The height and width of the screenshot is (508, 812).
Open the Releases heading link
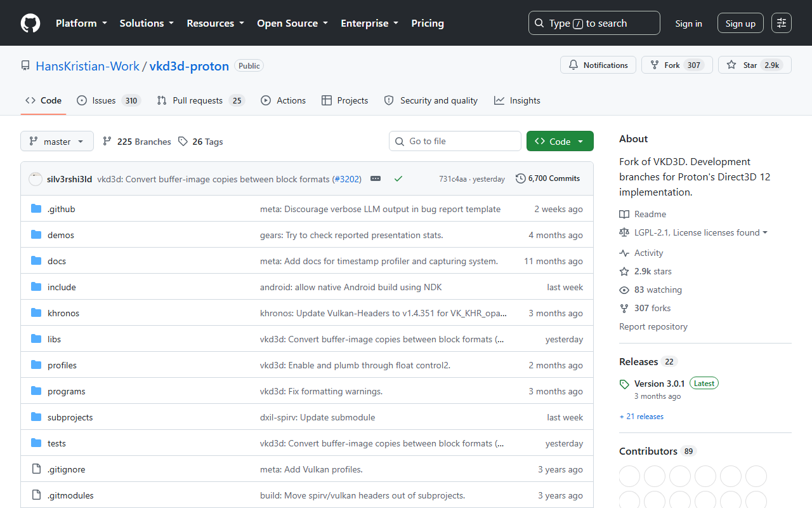648,361
